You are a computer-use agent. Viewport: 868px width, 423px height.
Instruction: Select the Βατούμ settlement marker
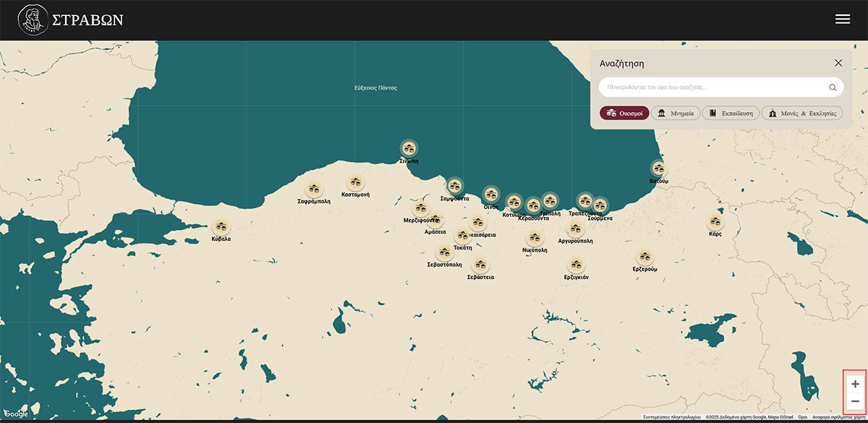(658, 168)
